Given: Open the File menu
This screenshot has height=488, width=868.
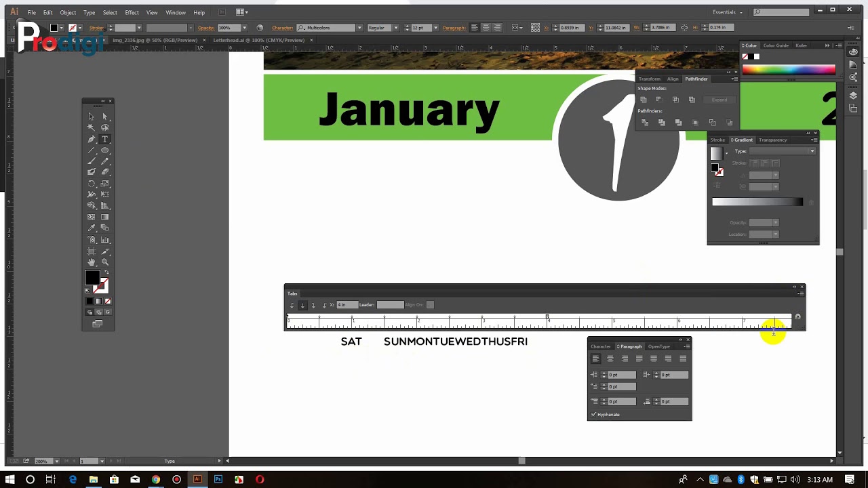Looking at the screenshot, I should coord(31,12).
